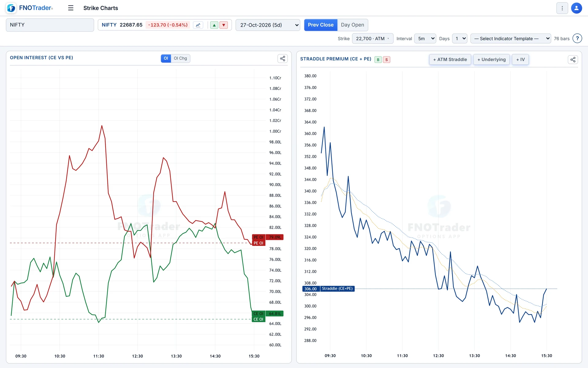Click the 79.09L PE OI value label
The height and width of the screenshot is (368, 588).
(x=275, y=237)
